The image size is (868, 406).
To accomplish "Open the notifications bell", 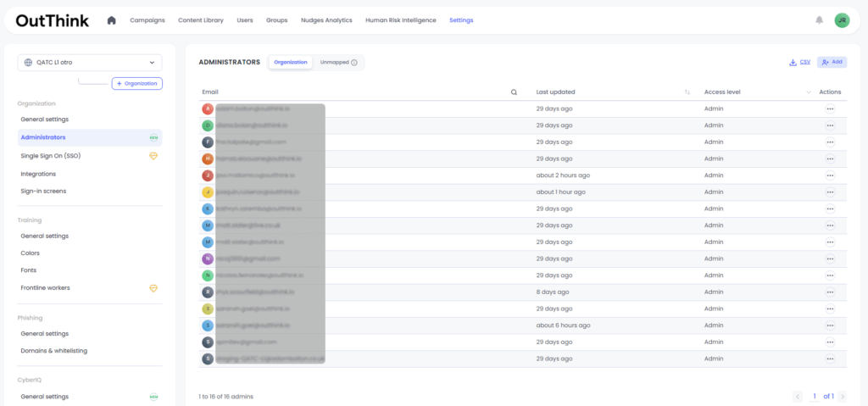I will pos(819,20).
